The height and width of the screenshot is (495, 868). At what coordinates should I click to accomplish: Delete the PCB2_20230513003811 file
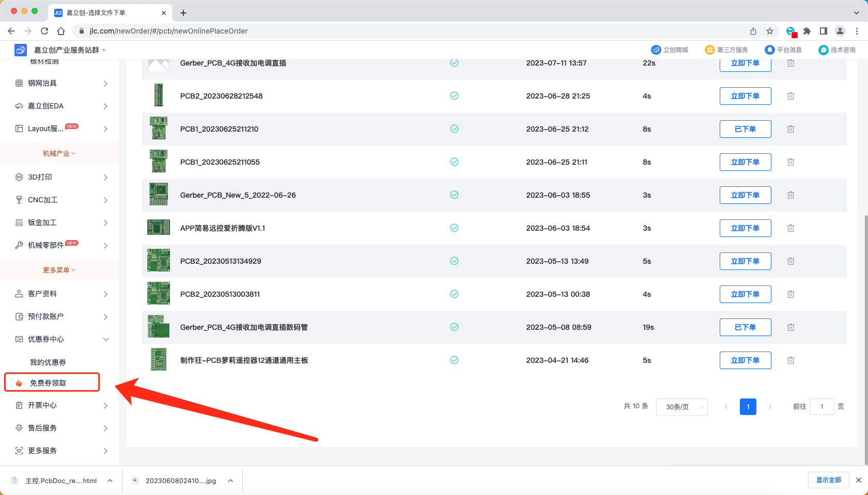[791, 294]
